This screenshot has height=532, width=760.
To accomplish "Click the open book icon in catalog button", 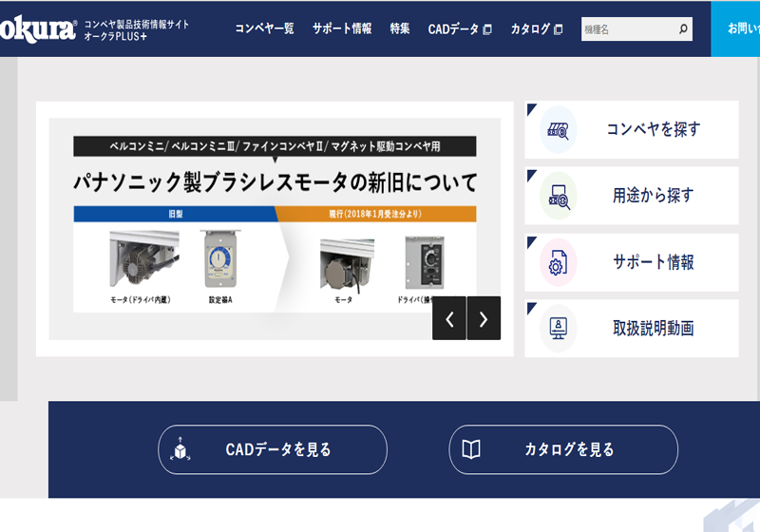I will 471,449.
